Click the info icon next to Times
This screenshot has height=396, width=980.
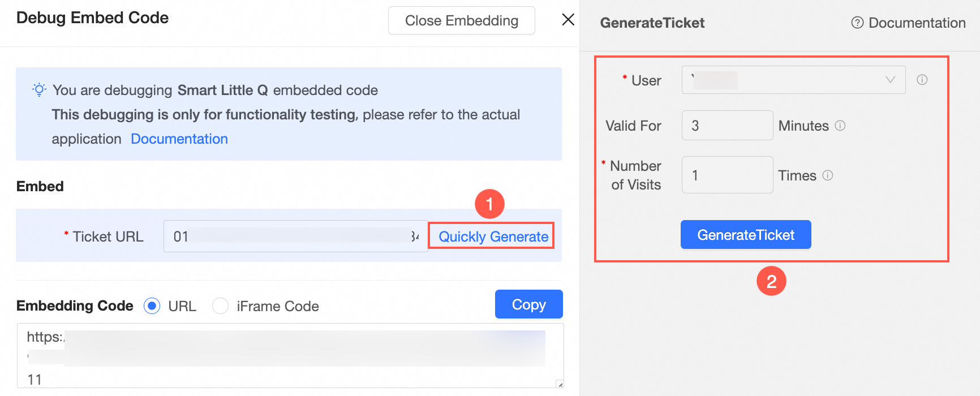(x=828, y=175)
